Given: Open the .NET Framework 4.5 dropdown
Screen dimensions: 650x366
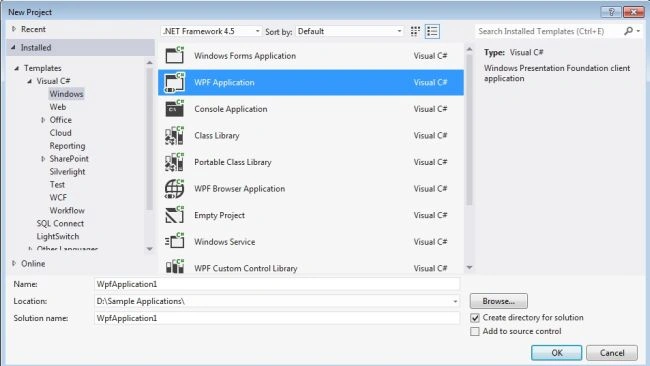Looking at the screenshot, I should [211, 31].
